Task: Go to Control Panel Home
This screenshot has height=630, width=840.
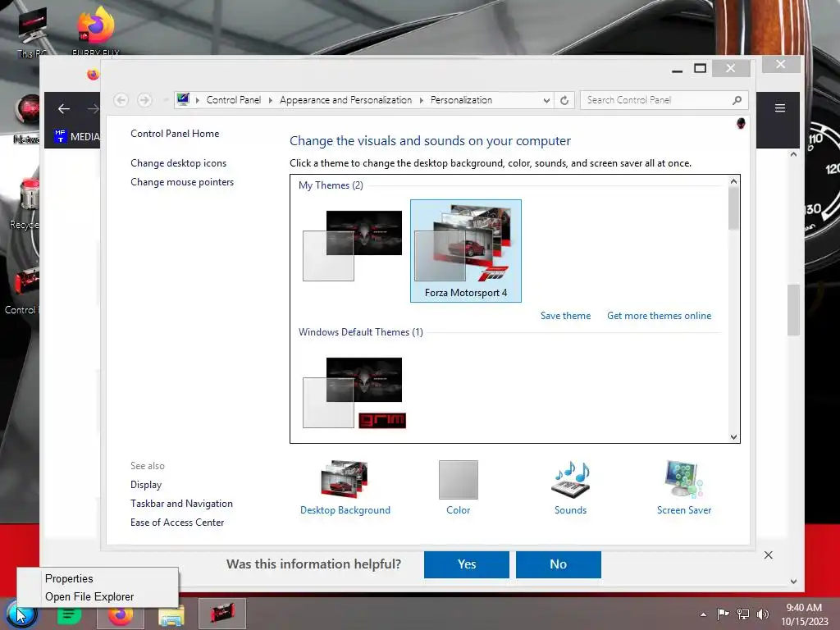Action: (x=175, y=134)
